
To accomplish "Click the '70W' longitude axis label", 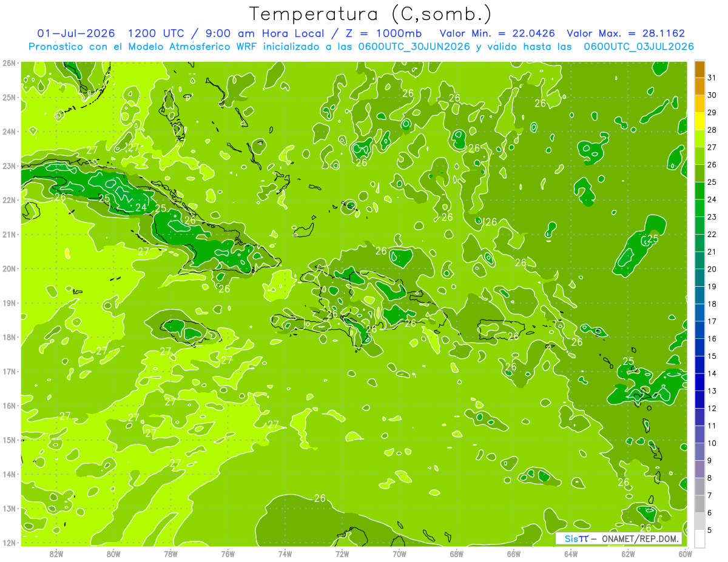I will tap(399, 554).
